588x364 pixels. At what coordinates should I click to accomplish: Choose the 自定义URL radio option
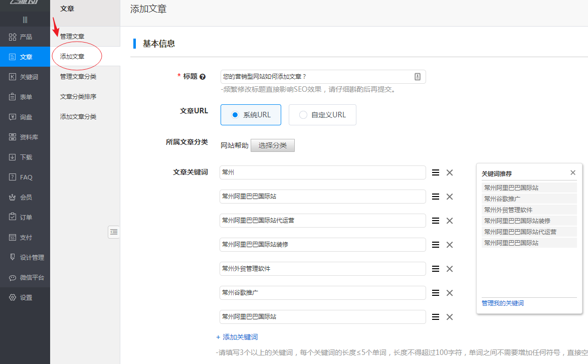coord(303,115)
